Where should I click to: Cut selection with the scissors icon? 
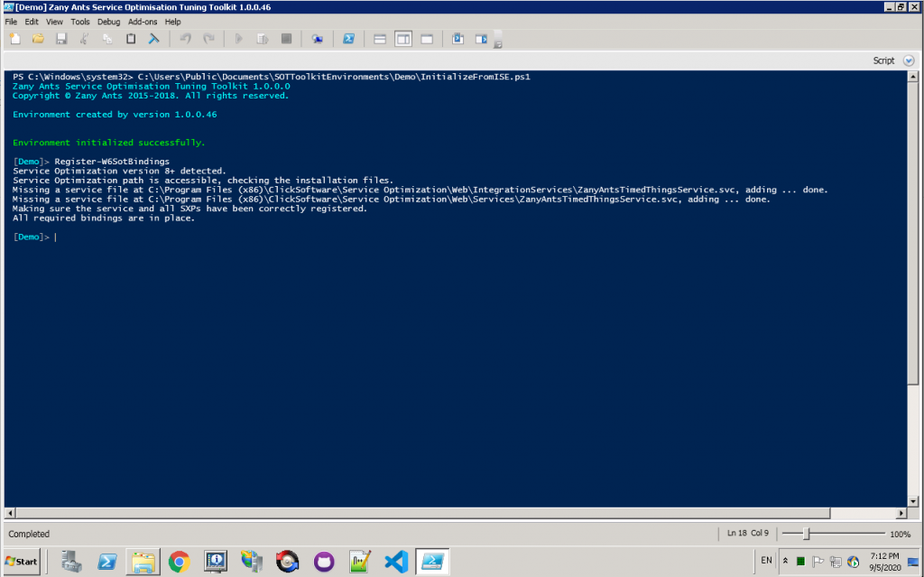pyautogui.click(x=84, y=39)
